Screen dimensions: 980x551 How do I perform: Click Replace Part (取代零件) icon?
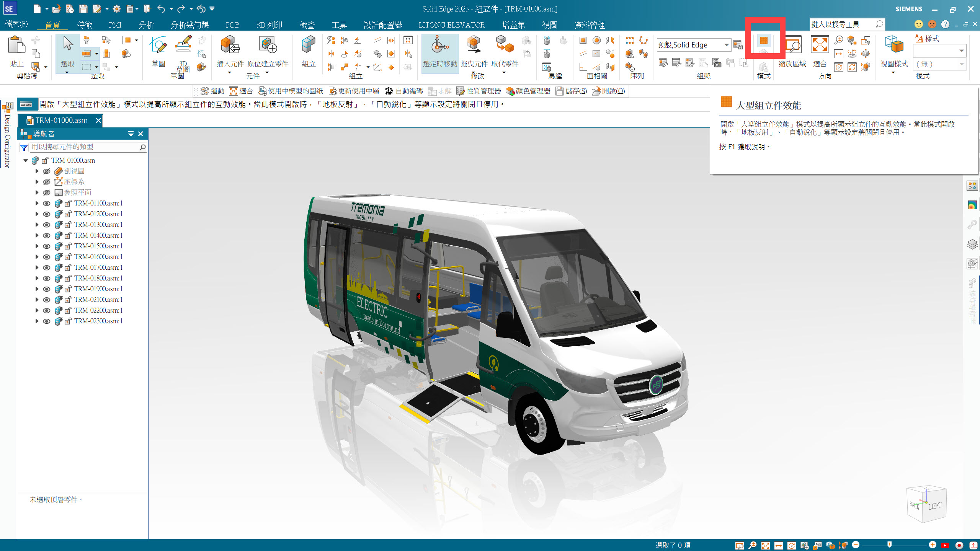[505, 44]
